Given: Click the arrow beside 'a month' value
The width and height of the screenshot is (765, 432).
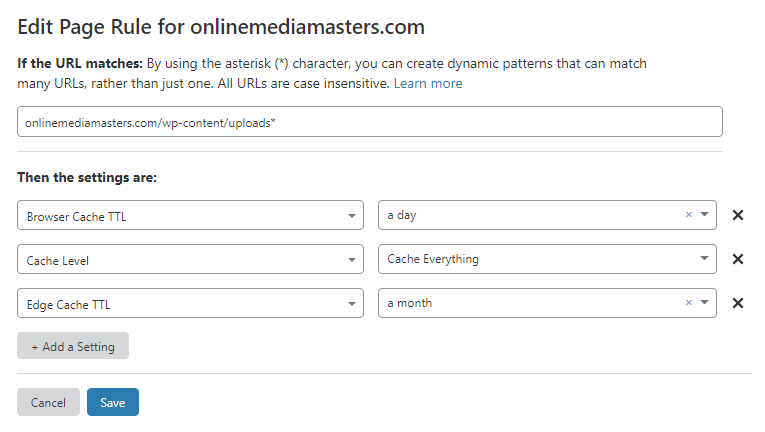Looking at the screenshot, I should click(705, 303).
